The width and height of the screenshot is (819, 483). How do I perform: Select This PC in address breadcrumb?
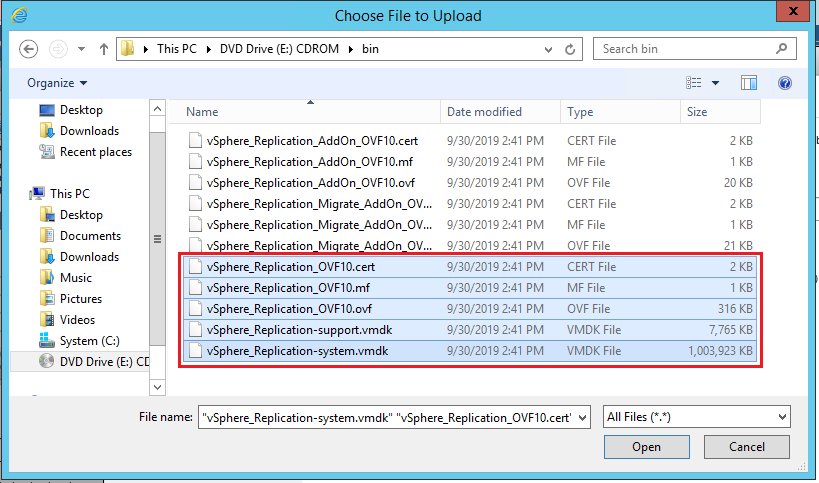click(177, 49)
